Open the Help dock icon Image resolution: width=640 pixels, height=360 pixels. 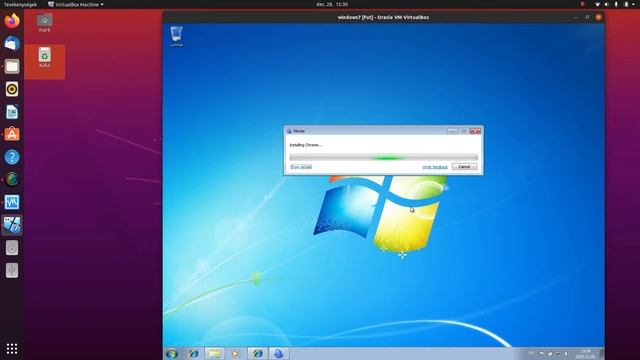point(12,157)
